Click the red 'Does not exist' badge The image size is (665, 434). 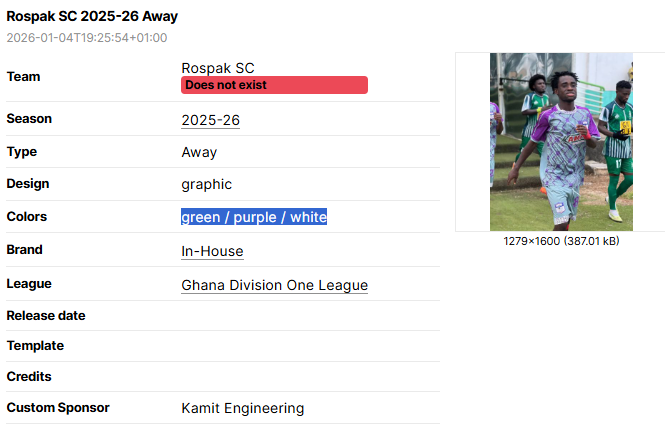274,85
